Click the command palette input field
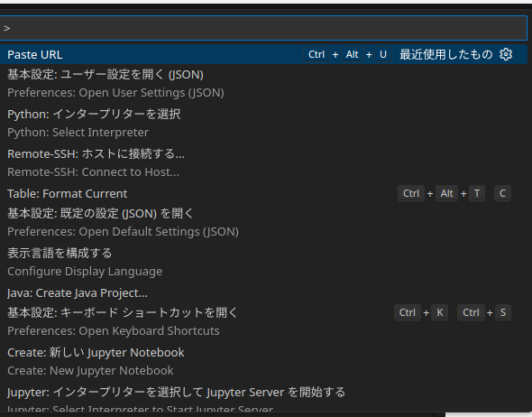Screen dimensions: 532x417 tap(263, 28)
